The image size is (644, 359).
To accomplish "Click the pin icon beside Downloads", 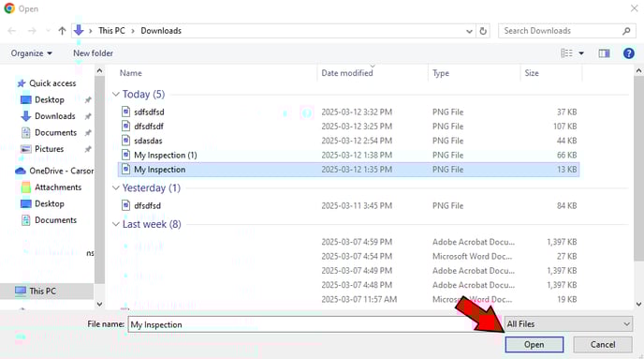I will pyautogui.click(x=88, y=116).
